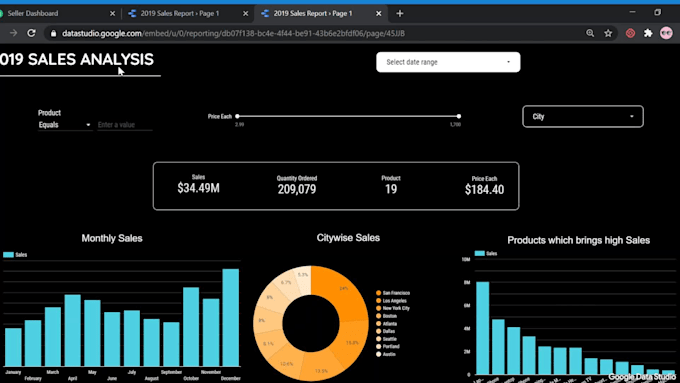Close the active 2019 Sales Report tab
Screen dimensions: 680x383
tap(379, 14)
